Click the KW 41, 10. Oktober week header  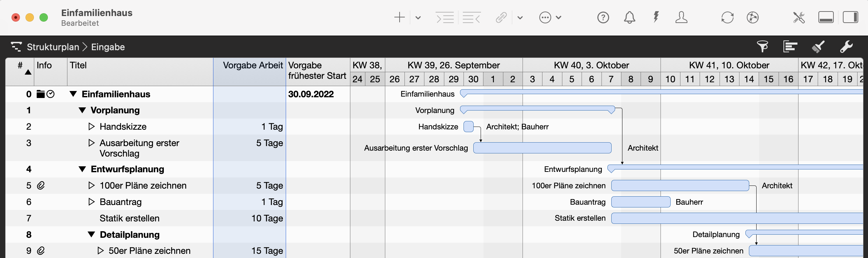tap(729, 65)
